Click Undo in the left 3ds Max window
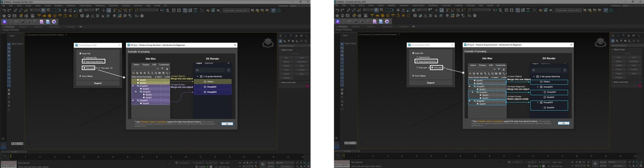This screenshot has height=168, width=644. 4,10
